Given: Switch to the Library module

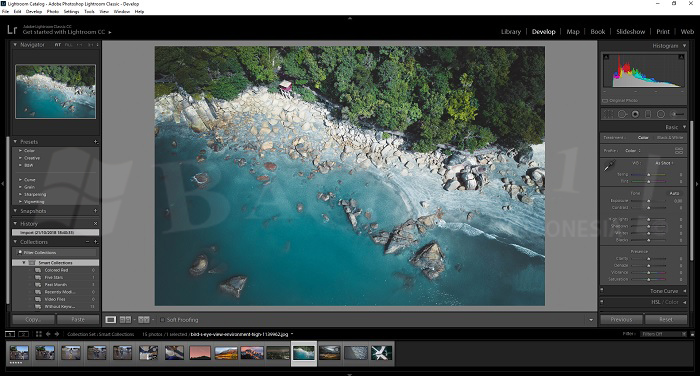Looking at the screenshot, I should click(511, 32).
